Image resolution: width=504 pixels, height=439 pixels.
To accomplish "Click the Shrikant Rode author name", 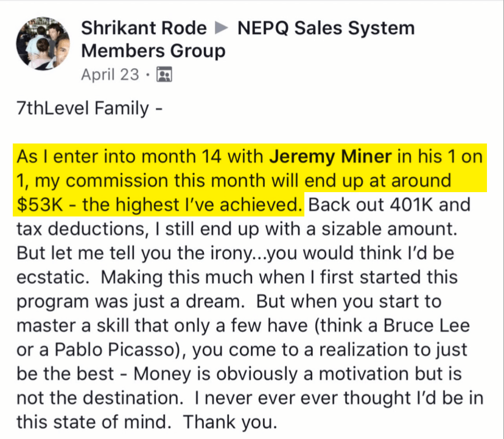I will (144, 28).
